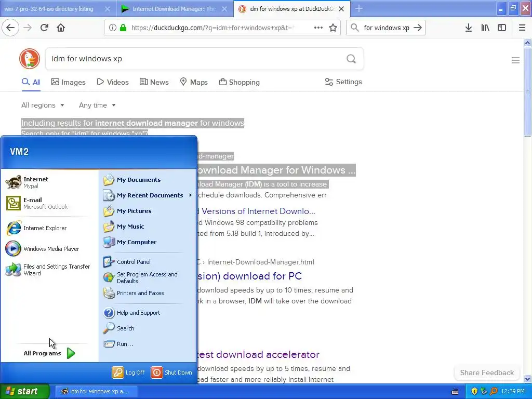Click the Shut Down button
This screenshot has width=532, height=399.
pos(171,373)
